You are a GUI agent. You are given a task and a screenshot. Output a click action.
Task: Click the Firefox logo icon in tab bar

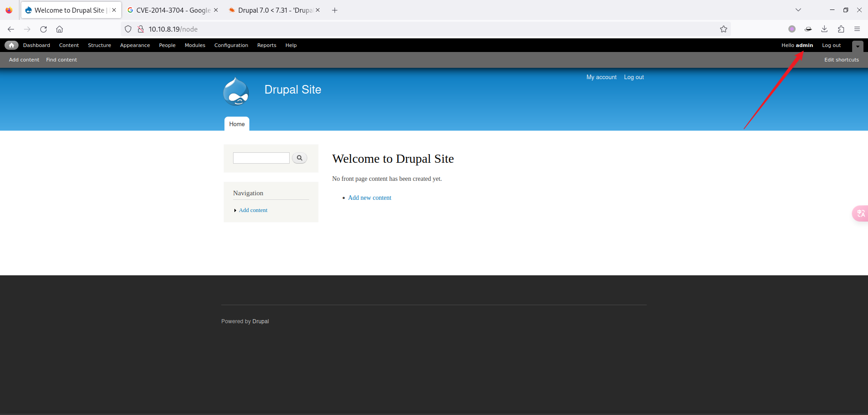[x=9, y=10]
